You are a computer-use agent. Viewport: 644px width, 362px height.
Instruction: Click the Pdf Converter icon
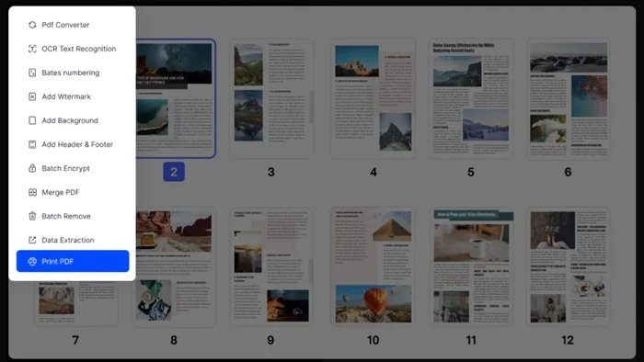(32, 25)
